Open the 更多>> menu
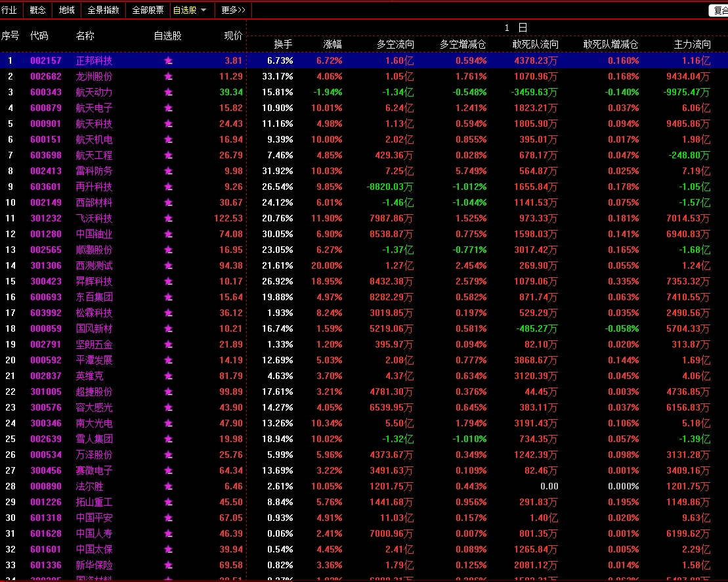The width and height of the screenshot is (728, 582). point(234,11)
